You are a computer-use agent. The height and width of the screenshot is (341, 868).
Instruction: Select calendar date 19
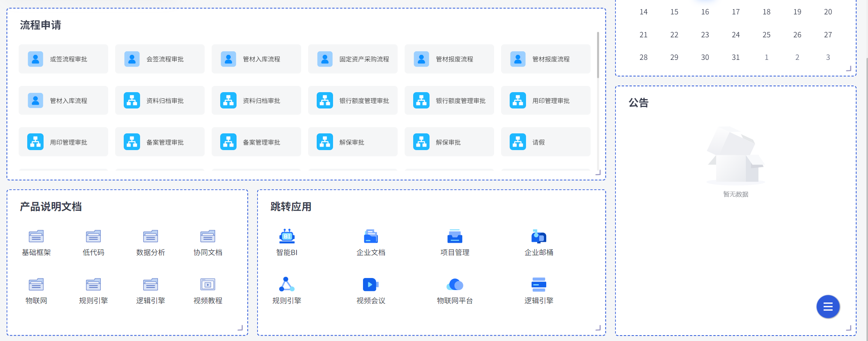pos(797,12)
